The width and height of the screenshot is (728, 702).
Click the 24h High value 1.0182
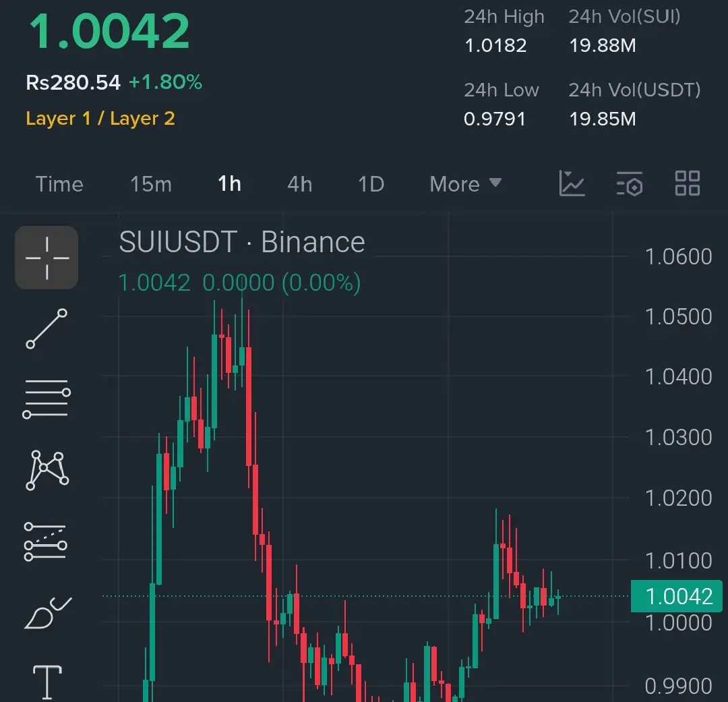click(x=495, y=46)
